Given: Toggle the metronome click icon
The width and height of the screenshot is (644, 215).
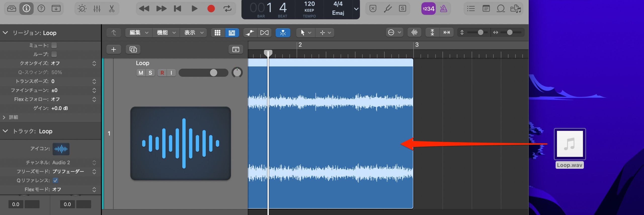Looking at the screenshot, I should coord(444,9).
